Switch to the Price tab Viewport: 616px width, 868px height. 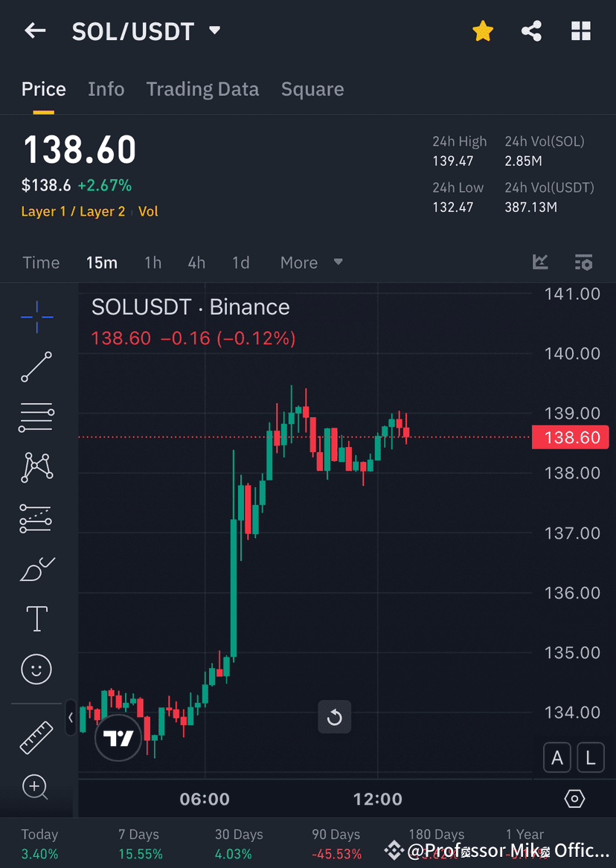pos(44,89)
